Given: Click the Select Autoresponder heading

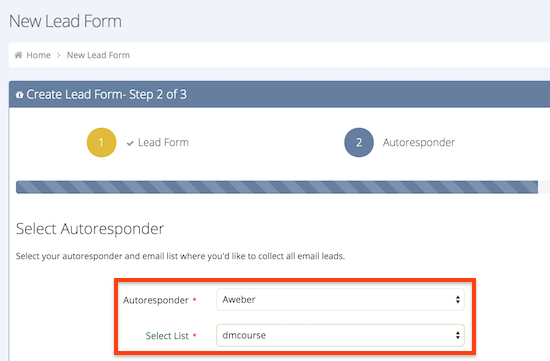Looking at the screenshot, I should [x=90, y=229].
